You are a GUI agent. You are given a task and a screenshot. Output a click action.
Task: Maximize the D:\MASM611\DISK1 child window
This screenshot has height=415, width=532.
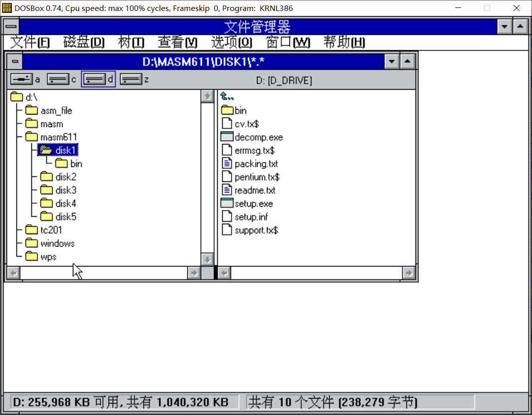tap(407, 61)
